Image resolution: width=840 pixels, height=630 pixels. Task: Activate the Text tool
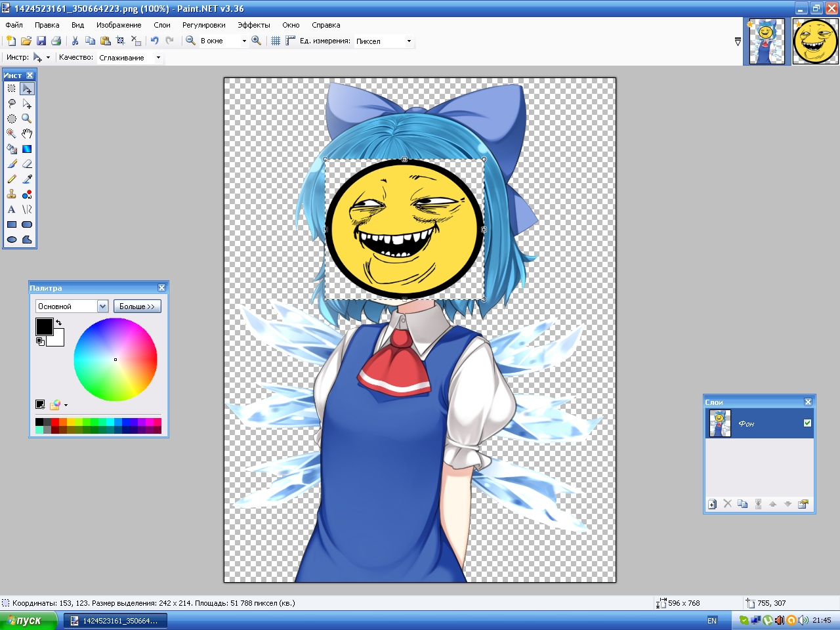[12, 209]
